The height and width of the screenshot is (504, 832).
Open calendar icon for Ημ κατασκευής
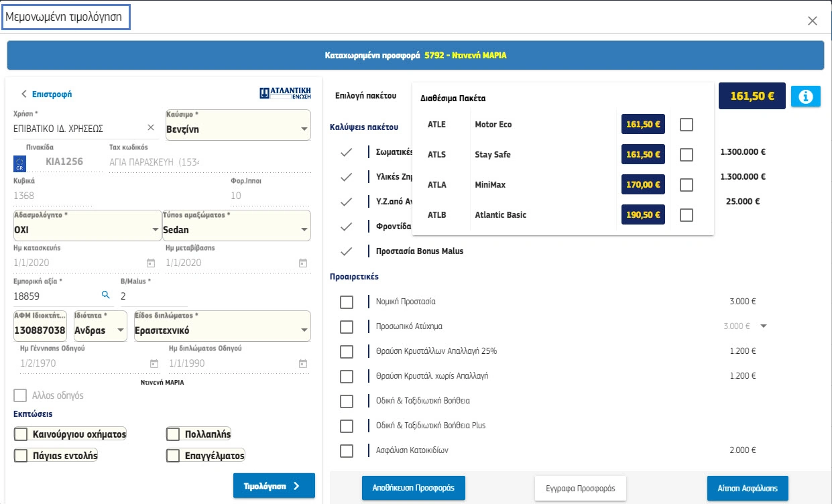tap(150, 263)
